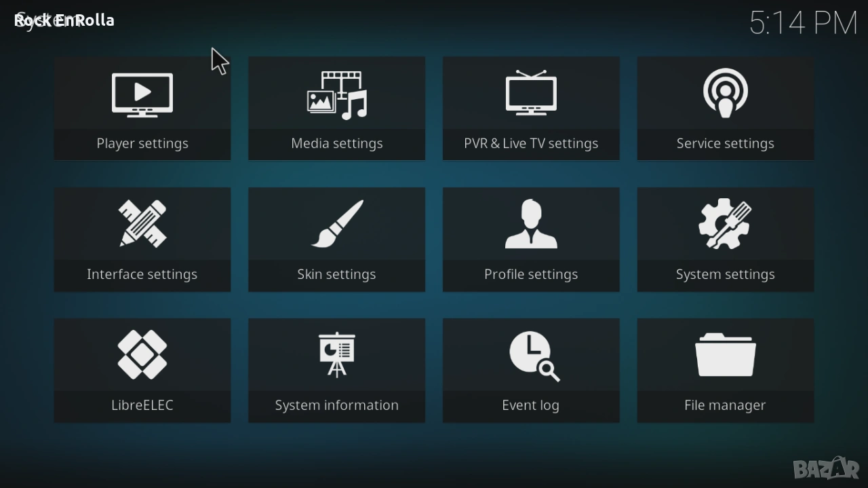Click the LibreELEC diamond logo icon
The image size is (868, 488).
coord(142,354)
